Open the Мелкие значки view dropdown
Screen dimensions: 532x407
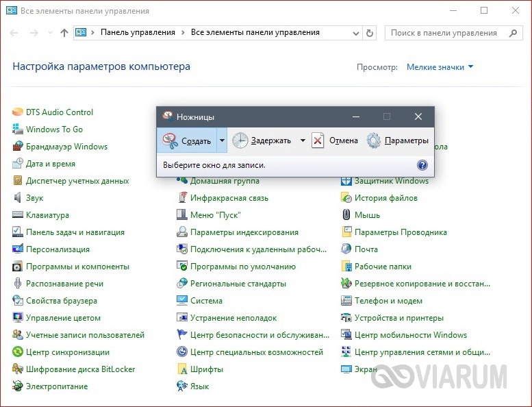(x=440, y=67)
